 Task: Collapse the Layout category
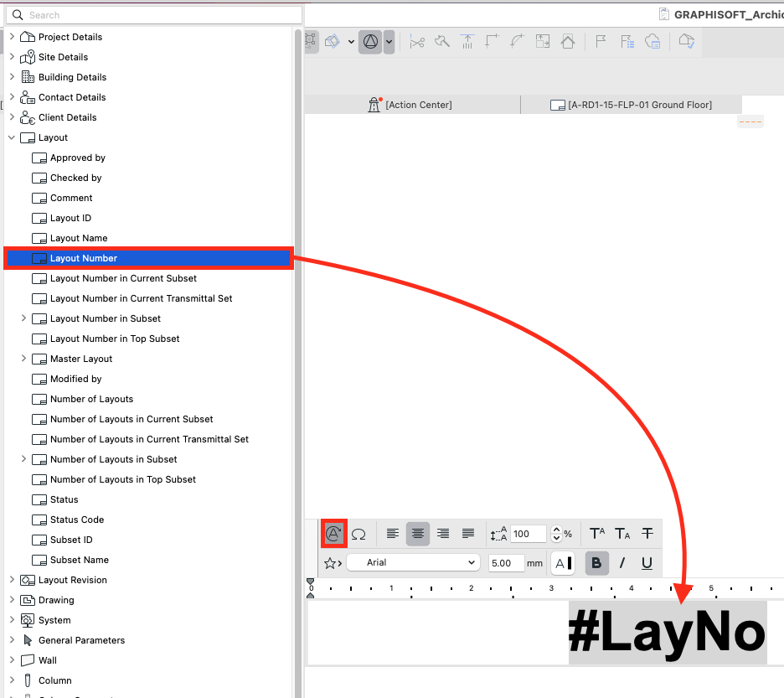(12, 137)
